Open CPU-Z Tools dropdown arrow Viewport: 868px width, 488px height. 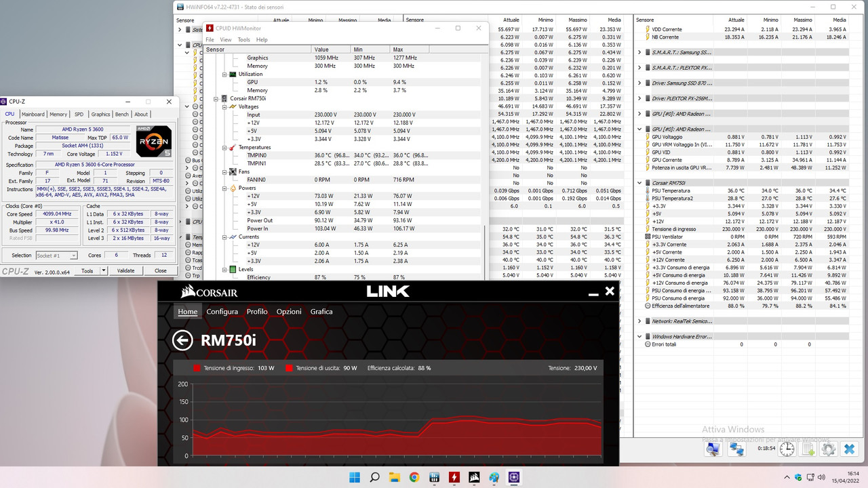click(x=104, y=270)
